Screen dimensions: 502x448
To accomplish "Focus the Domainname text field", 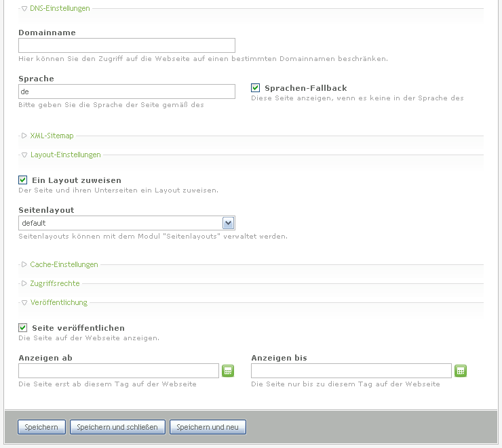I will click(127, 45).
